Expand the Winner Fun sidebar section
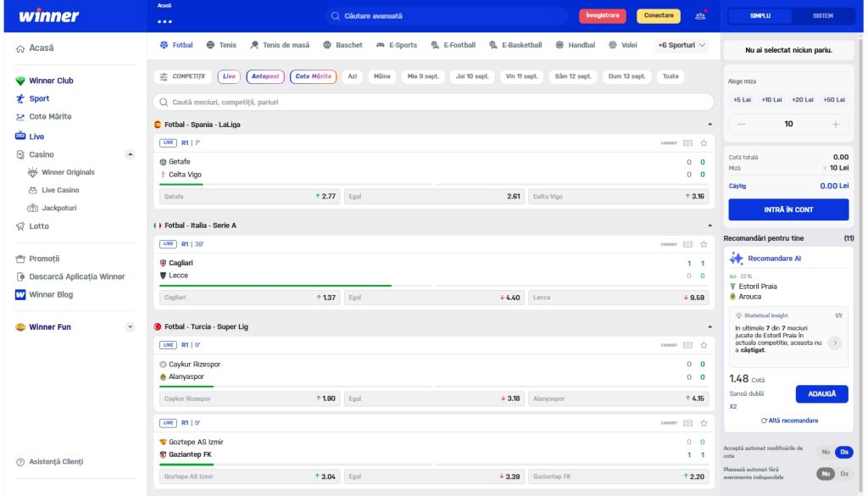 pos(130,327)
